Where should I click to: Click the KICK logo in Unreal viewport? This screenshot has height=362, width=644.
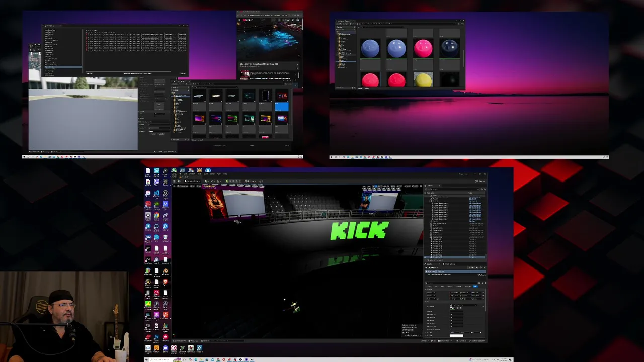[x=359, y=231]
